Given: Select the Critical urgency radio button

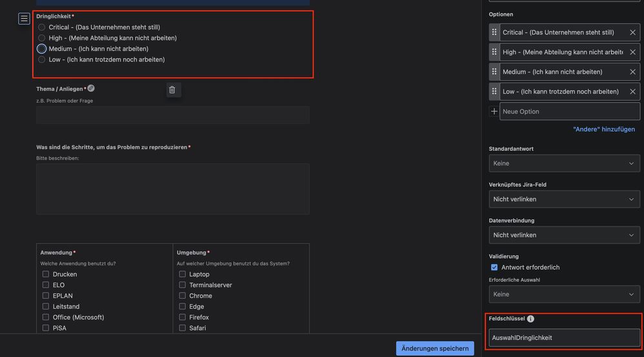Looking at the screenshot, I should coord(41,27).
